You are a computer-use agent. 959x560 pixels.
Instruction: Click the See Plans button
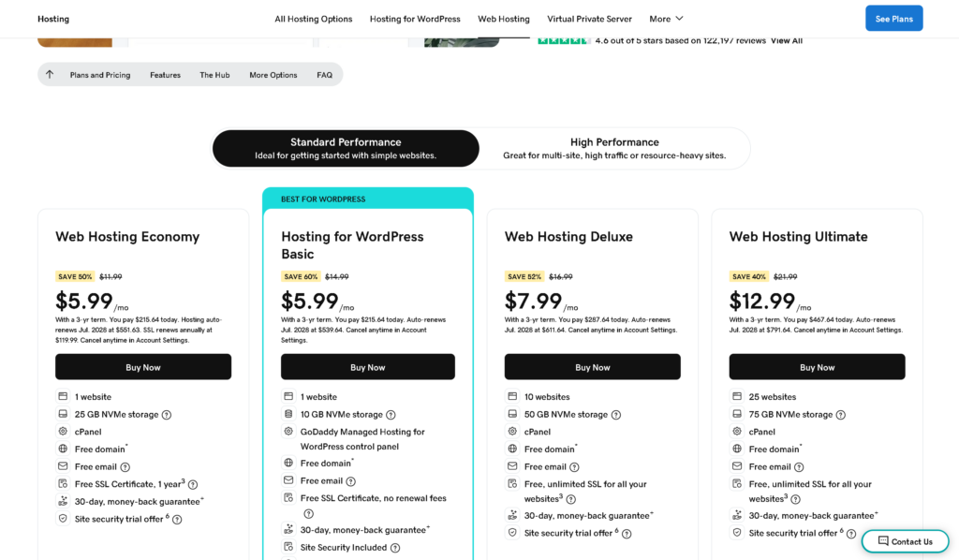pyautogui.click(x=893, y=19)
